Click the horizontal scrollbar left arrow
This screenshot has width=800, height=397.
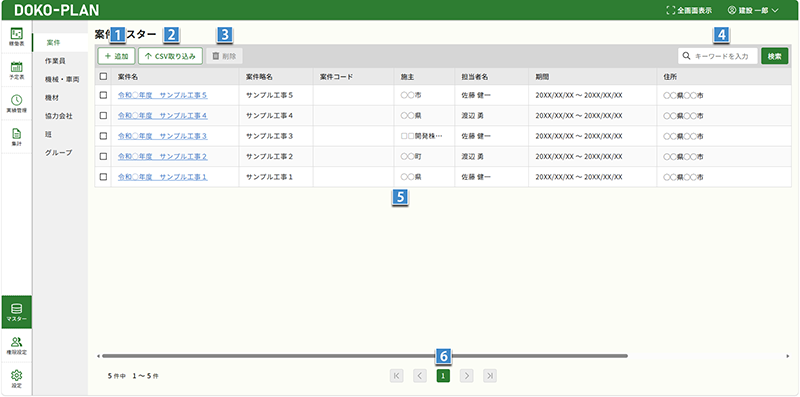pos(98,356)
